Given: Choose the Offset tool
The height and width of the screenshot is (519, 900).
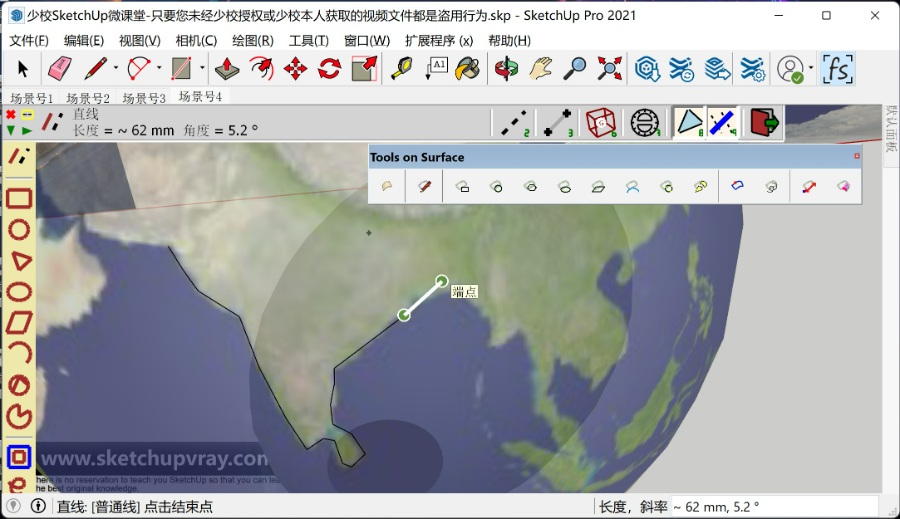Looking at the screenshot, I should pyautogui.click(x=261, y=69).
